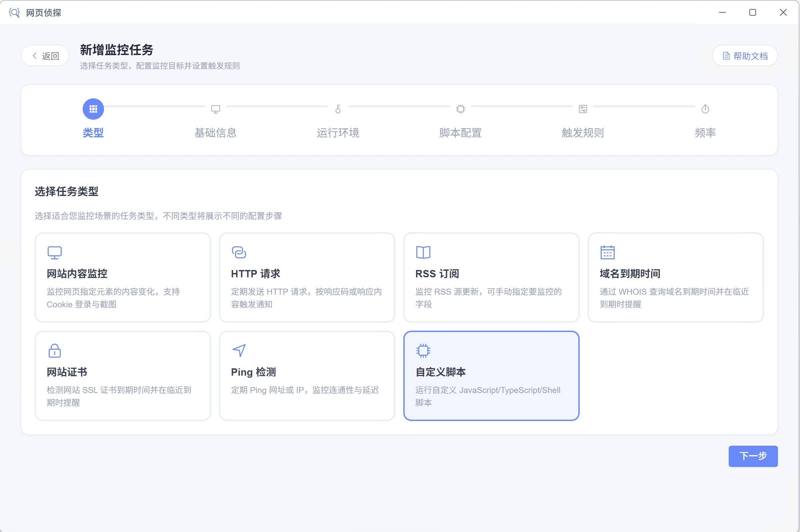Click the 基础信息 monitor step icon
The image size is (800, 532).
tap(215, 109)
